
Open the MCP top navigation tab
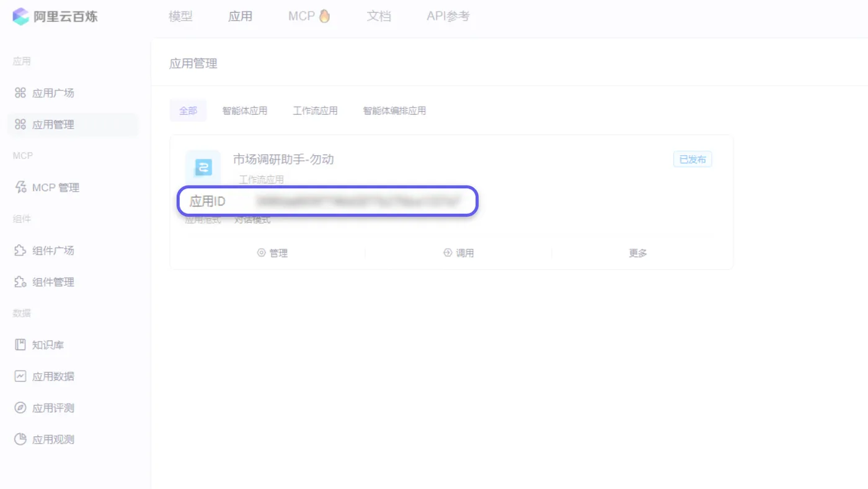pyautogui.click(x=301, y=17)
